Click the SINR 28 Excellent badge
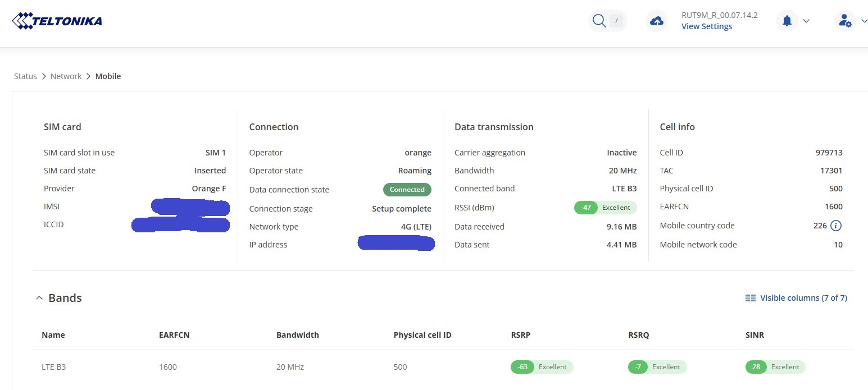868x390 pixels. pos(775,367)
